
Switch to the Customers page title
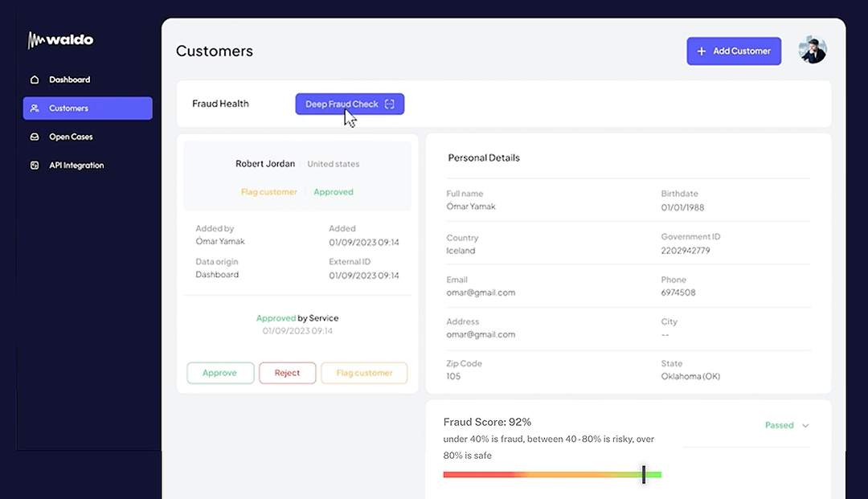point(214,50)
